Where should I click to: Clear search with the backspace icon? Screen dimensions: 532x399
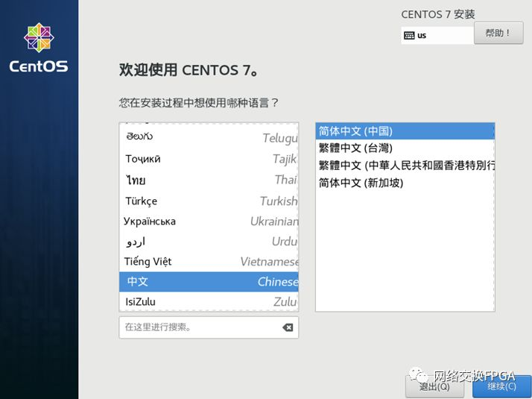click(288, 327)
